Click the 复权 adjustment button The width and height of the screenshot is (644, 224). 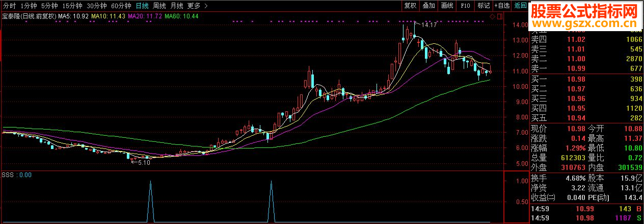point(410,6)
